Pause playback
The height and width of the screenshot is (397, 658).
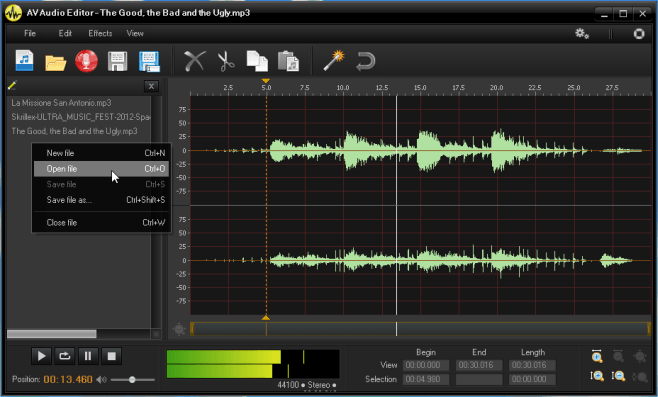point(88,356)
